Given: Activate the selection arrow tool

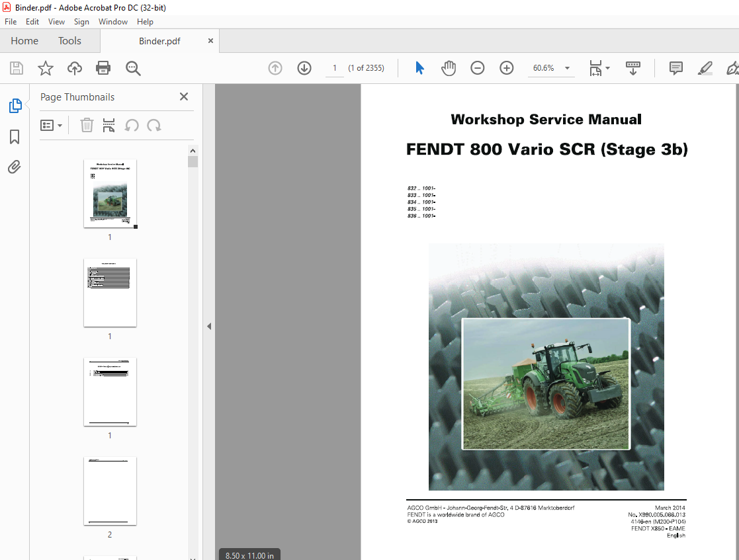Looking at the screenshot, I should [x=419, y=68].
